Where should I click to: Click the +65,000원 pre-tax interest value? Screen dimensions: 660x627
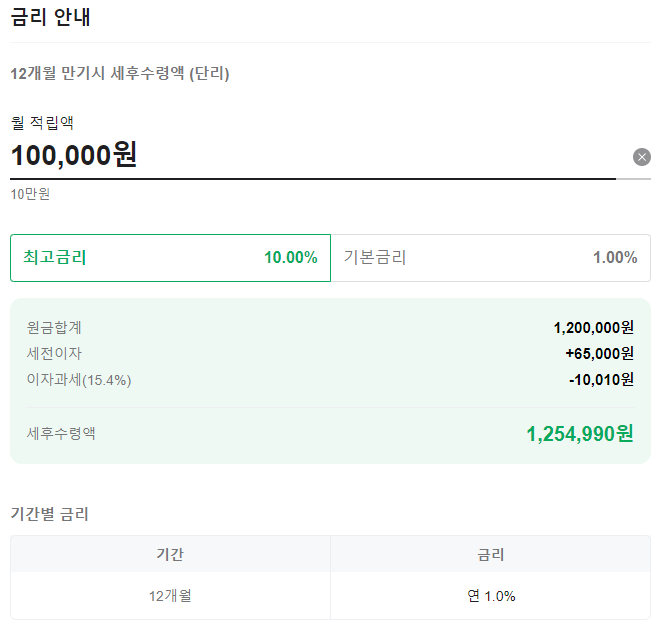tap(599, 353)
